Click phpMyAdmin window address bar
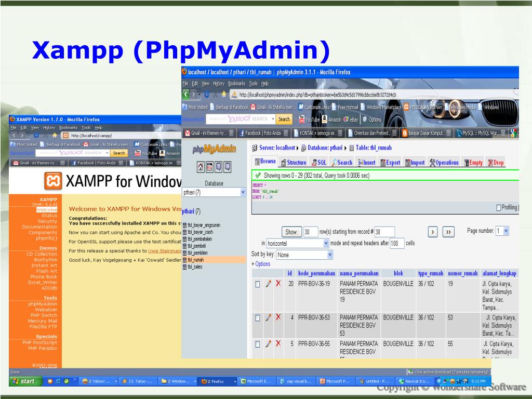Image resolution: width=532 pixels, height=399 pixels. (373, 95)
